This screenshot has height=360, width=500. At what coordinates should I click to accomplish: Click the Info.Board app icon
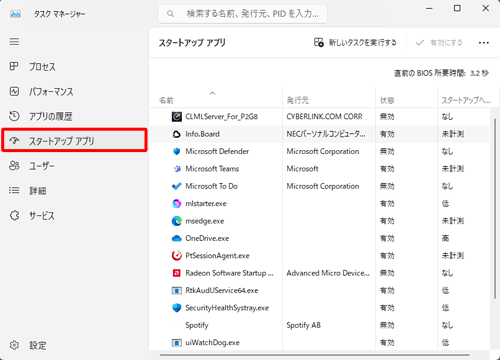click(x=176, y=134)
